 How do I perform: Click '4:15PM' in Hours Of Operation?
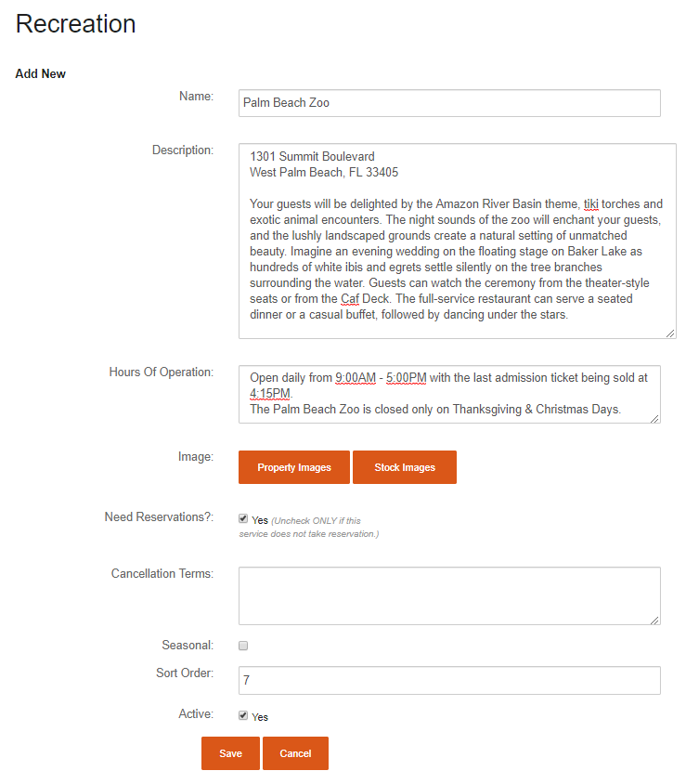[270, 394]
